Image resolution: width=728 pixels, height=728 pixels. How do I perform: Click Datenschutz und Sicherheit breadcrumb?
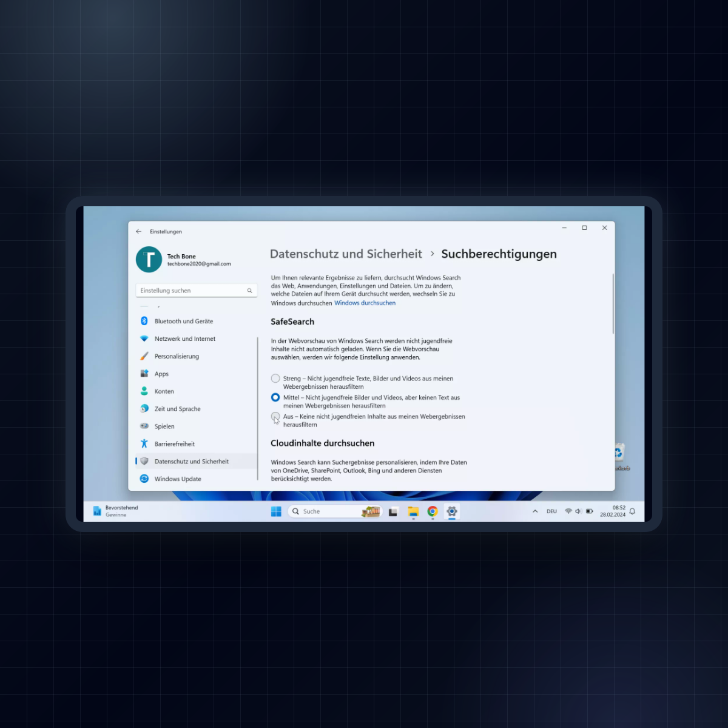pyautogui.click(x=346, y=254)
